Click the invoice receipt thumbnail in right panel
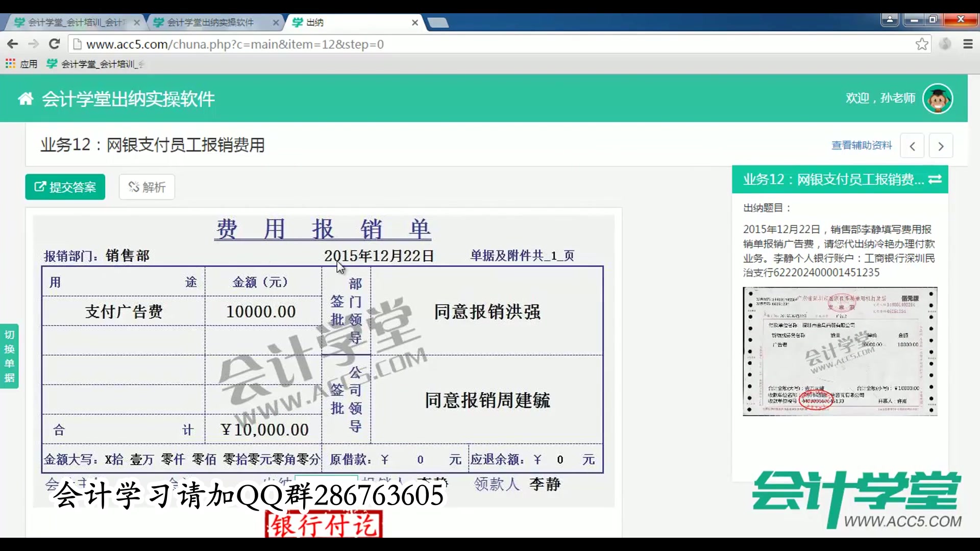 click(x=840, y=351)
